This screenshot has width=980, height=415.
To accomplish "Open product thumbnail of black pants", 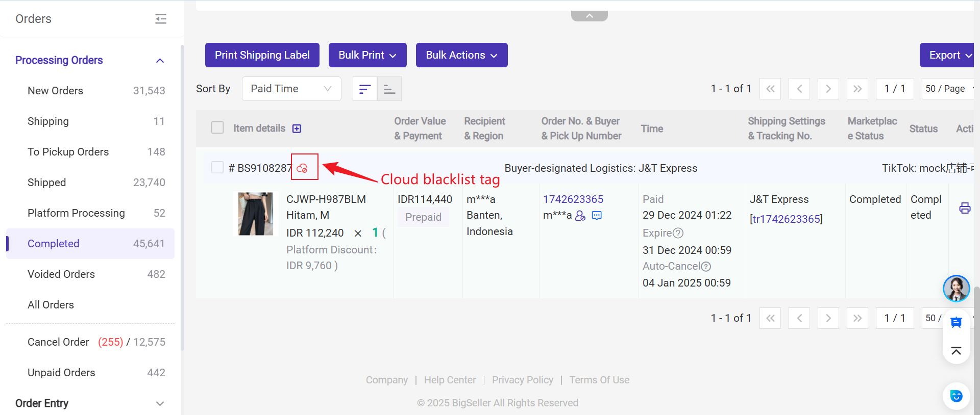I will [x=256, y=214].
